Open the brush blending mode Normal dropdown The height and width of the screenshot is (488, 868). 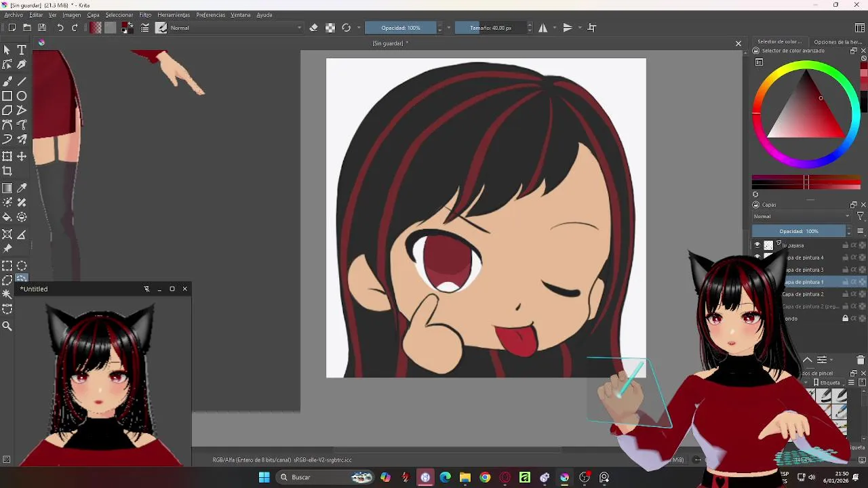236,28
